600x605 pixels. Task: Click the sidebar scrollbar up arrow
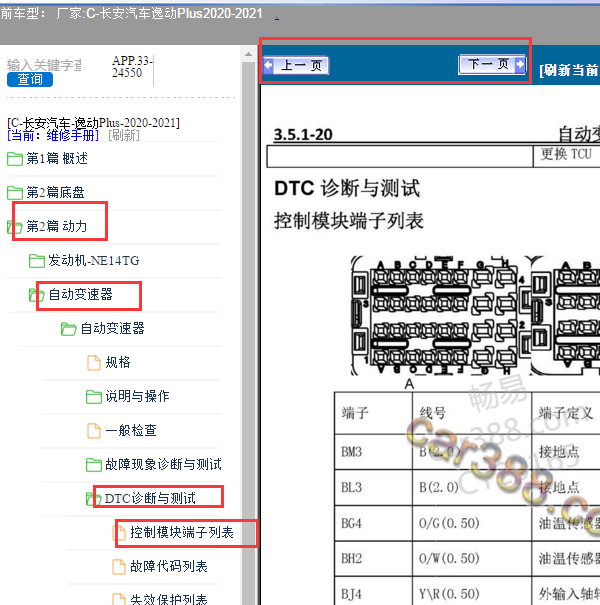[248, 54]
